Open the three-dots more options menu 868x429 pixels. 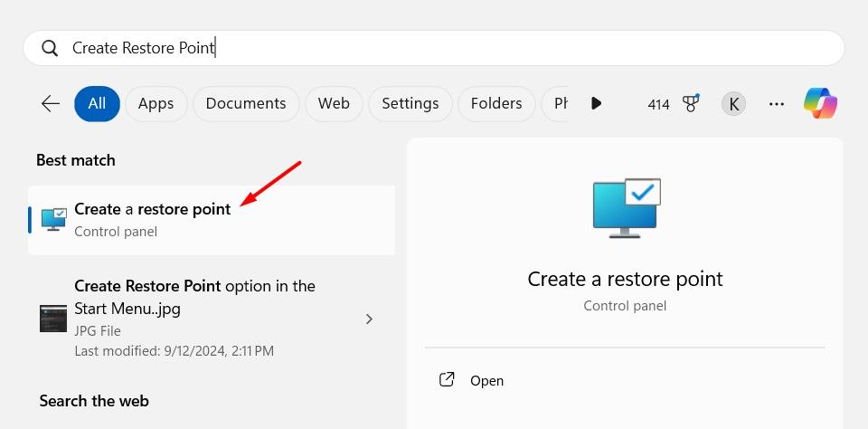coord(776,104)
